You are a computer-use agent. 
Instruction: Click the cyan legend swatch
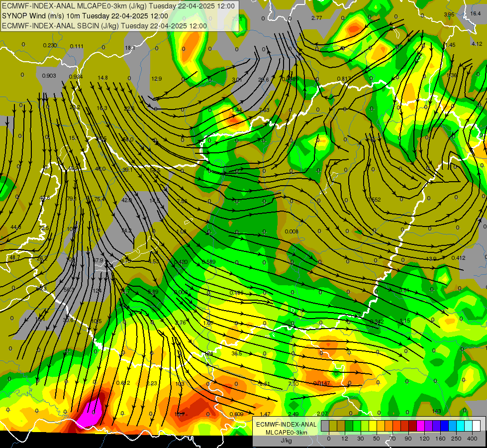click(x=461, y=426)
